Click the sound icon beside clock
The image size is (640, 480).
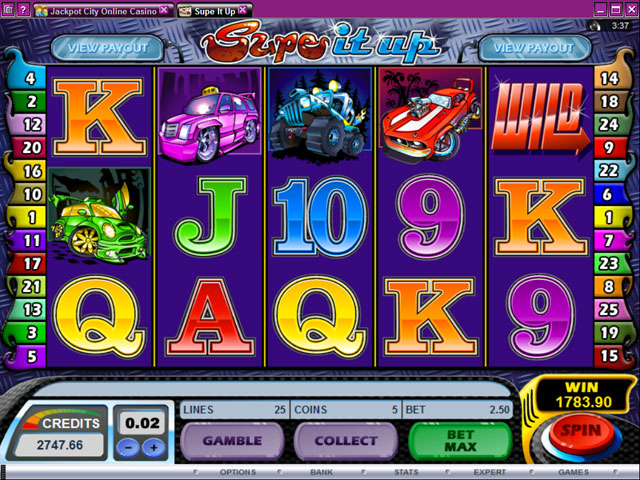coord(595,27)
